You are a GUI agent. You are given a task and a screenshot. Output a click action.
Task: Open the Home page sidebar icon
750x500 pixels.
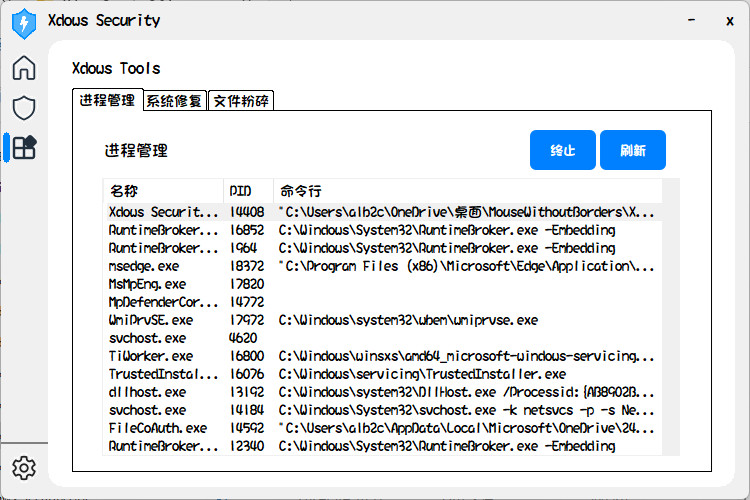[x=24, y=67]
